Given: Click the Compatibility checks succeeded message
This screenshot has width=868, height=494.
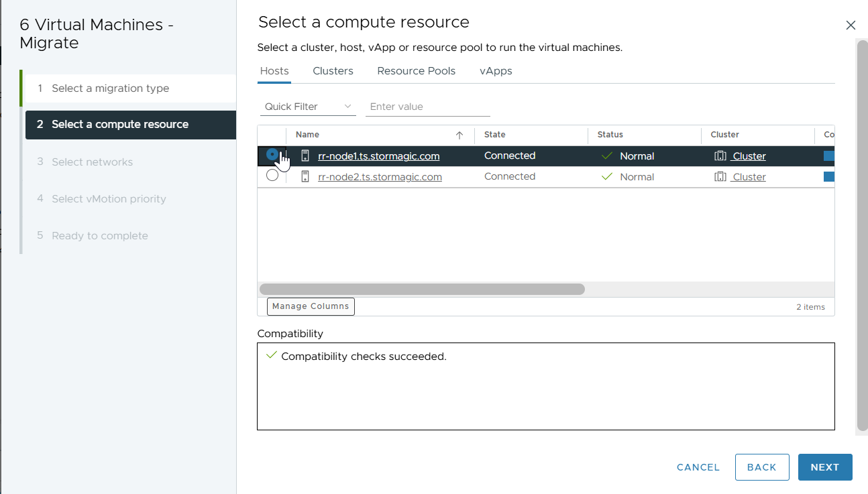Looking at the screenshot, I should pos(364,357).
